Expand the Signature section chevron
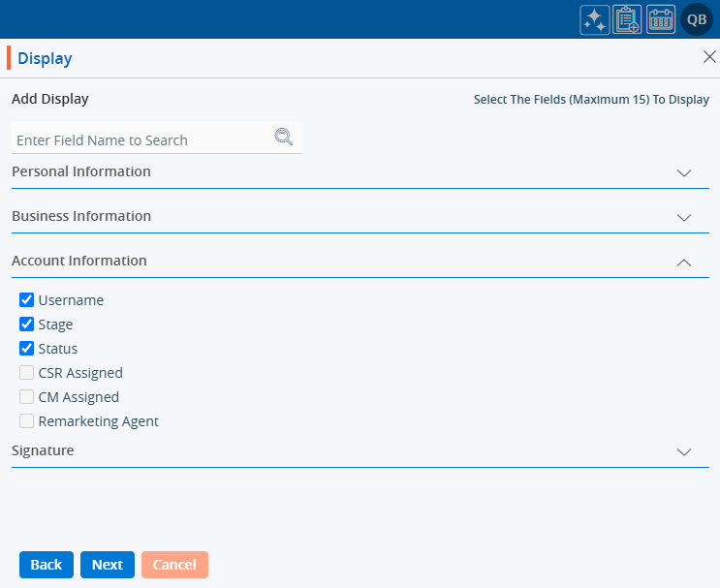 (684, 451)
